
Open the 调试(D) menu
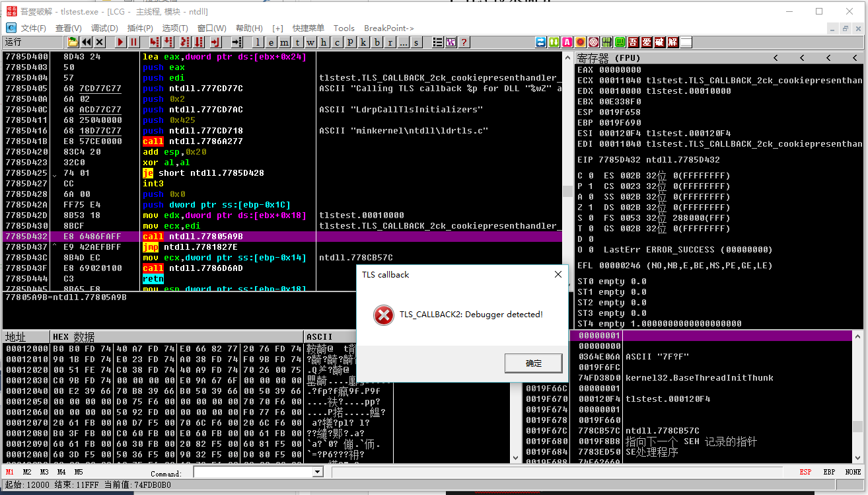pyautogui.click(x=104, y=28)
